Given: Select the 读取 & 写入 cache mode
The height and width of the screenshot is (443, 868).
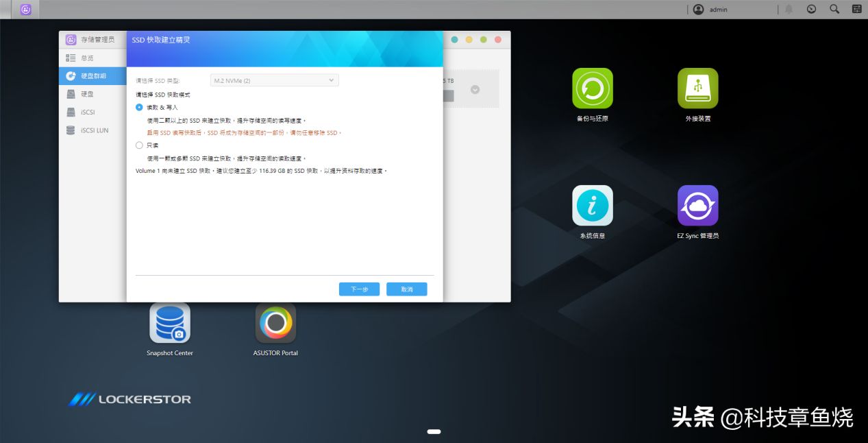Looking at the screenshot, I should (x=140, y=108).
